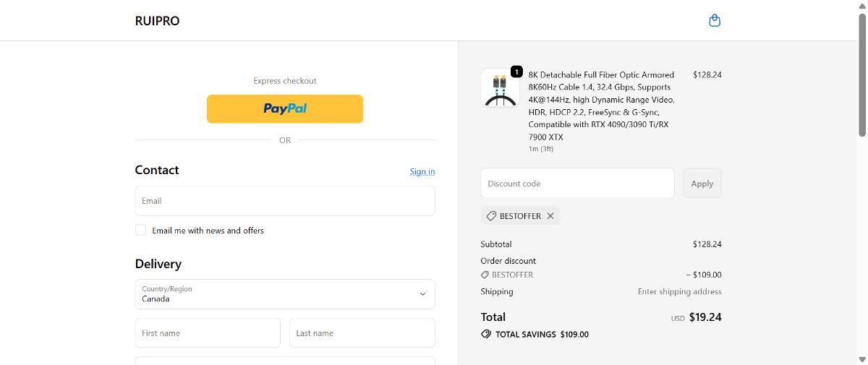The width and height of the screenshot is (868, 365).
Task: Pay with PayPal express checkout
Action: click(x=285, y=108)
